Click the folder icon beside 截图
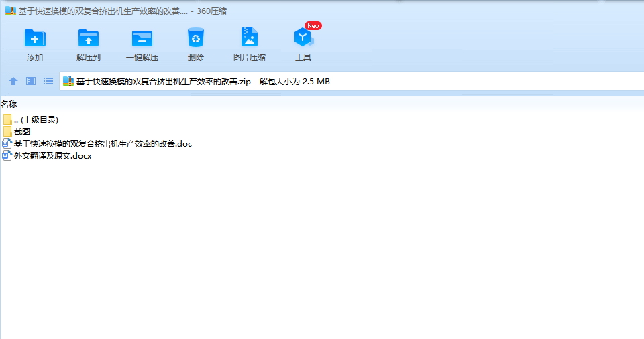 point(7,132)
